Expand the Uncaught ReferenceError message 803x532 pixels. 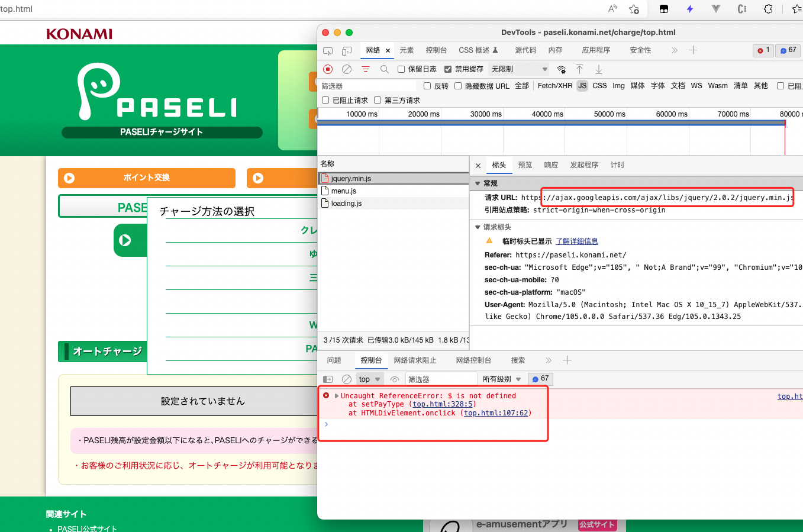pyautogui.click(x=337, y=396)
